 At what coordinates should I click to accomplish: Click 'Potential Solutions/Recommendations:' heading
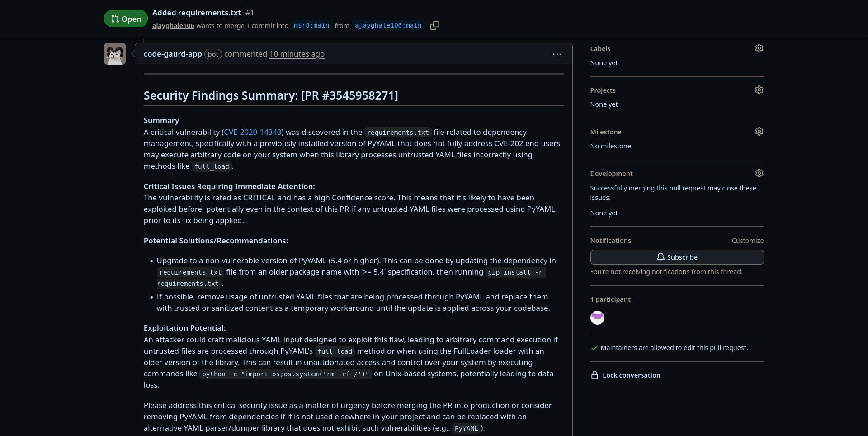[216, 241]
